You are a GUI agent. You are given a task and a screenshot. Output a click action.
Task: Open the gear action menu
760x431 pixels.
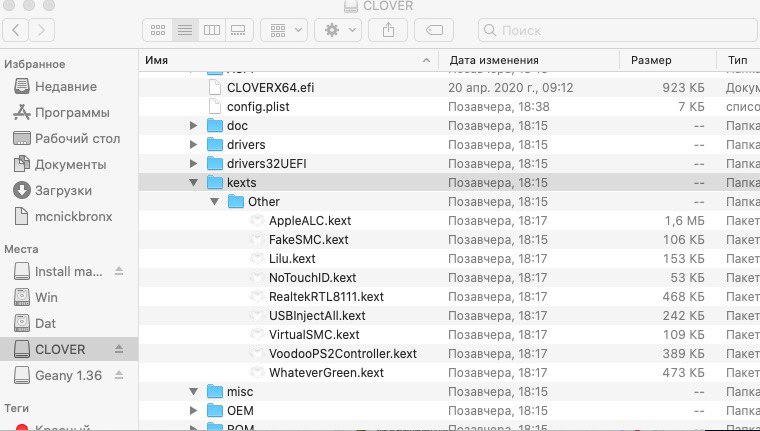338,30
